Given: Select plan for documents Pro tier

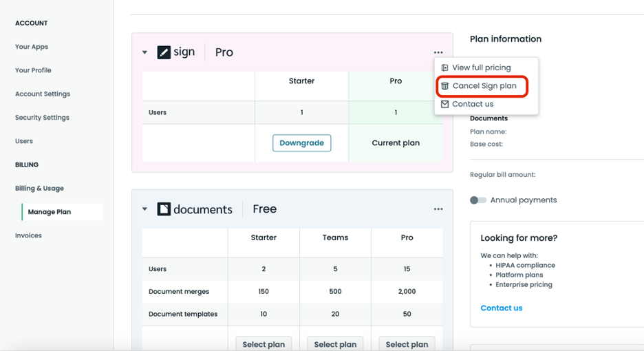Looking at the screenshot, I should pyautogui.click(x=407, y=343).
